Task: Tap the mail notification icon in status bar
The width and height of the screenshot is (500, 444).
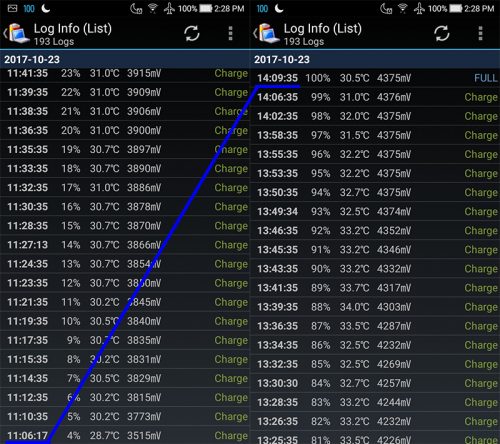Action: point(12,8)
